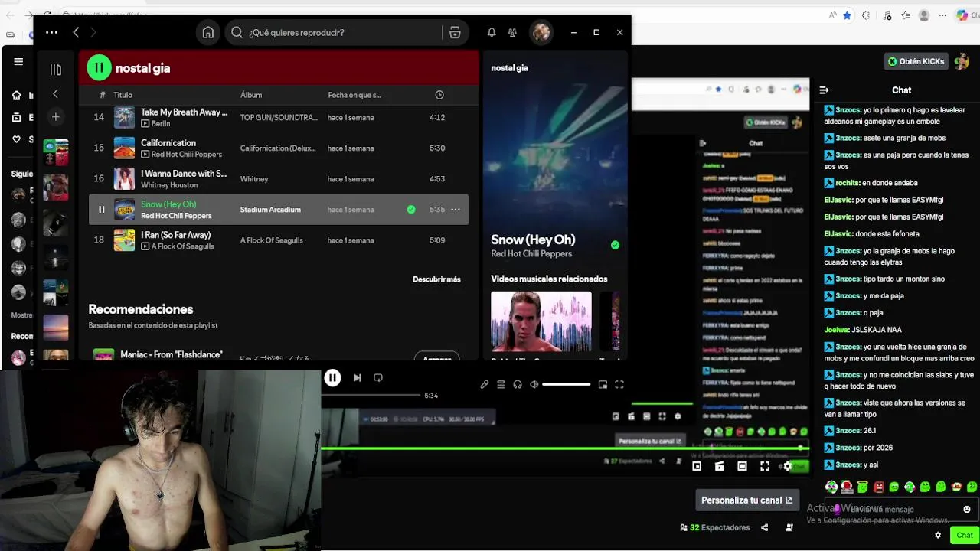
Task: Enter Spotify full screen mode
Action: (x=619, y=384)
